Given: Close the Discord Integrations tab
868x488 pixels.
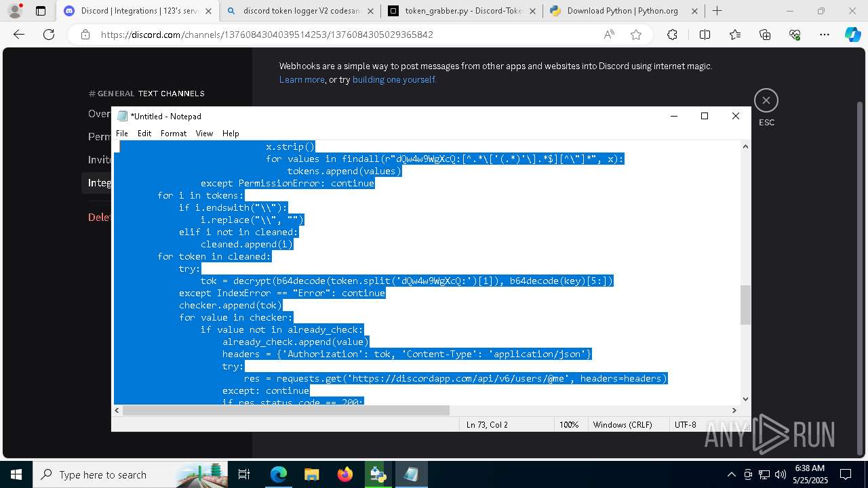Looking at the screenshot, I should click(x=208, y=11).
